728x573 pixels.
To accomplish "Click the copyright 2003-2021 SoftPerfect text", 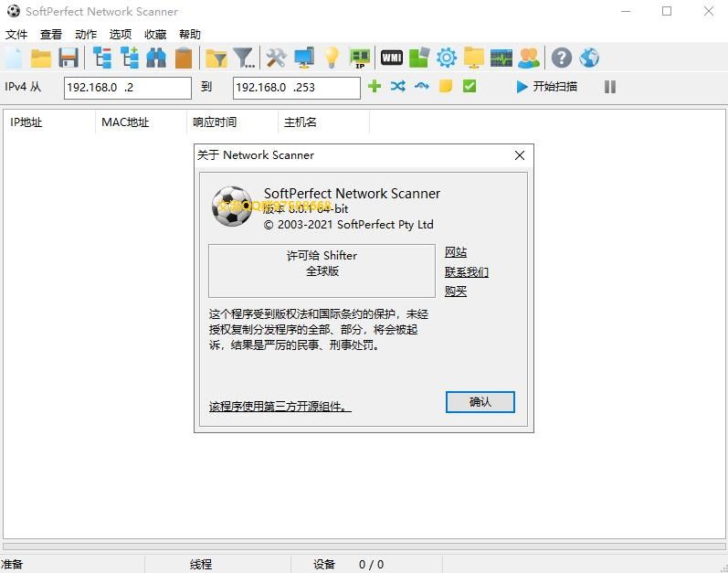I will (x=349, y=225).
